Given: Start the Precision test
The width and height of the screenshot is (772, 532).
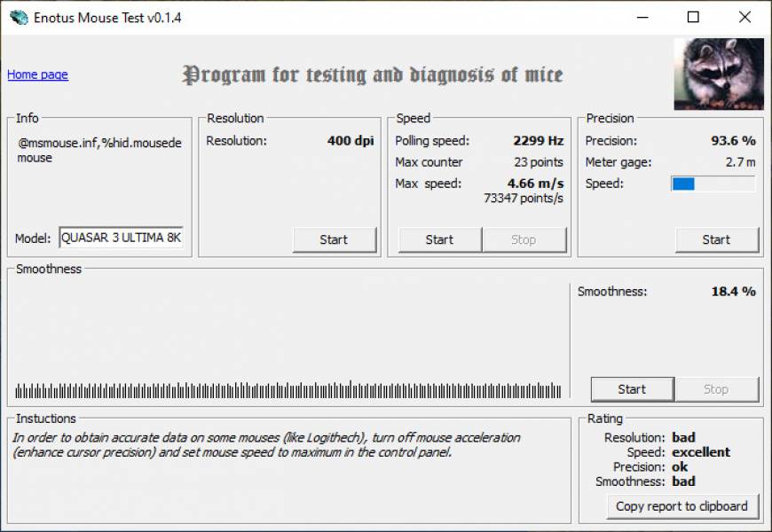Looking at the screenshot, I should tap(717, 239).
